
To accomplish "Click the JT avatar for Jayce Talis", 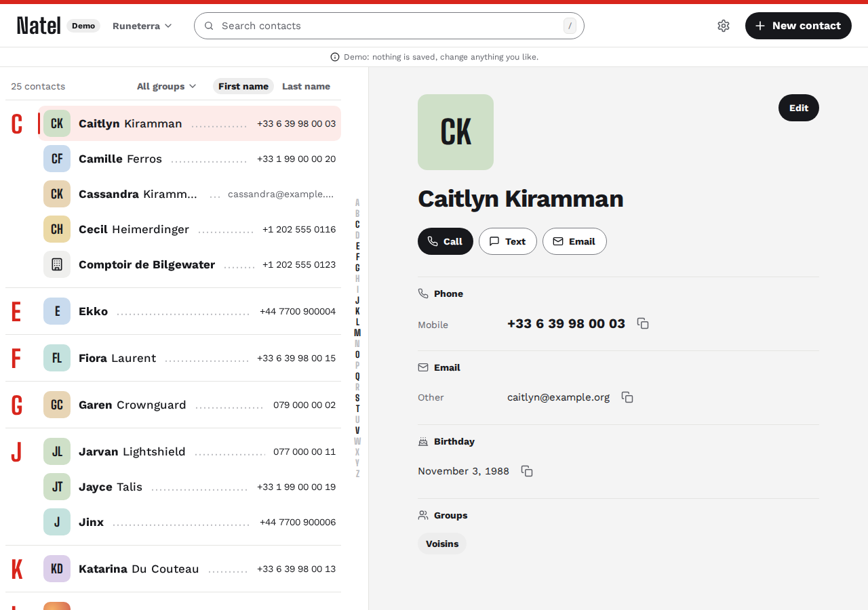I will tap(57, 487).
